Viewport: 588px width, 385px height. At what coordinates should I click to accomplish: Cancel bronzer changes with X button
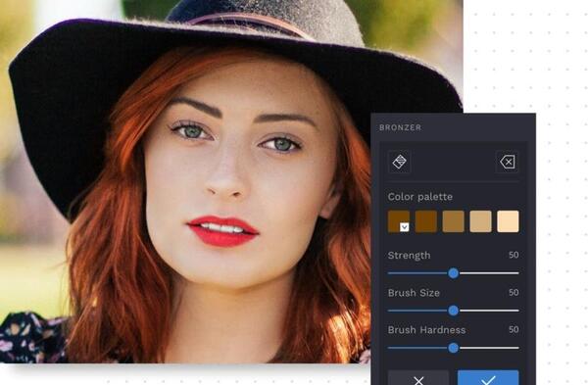(x=418, y=378)
